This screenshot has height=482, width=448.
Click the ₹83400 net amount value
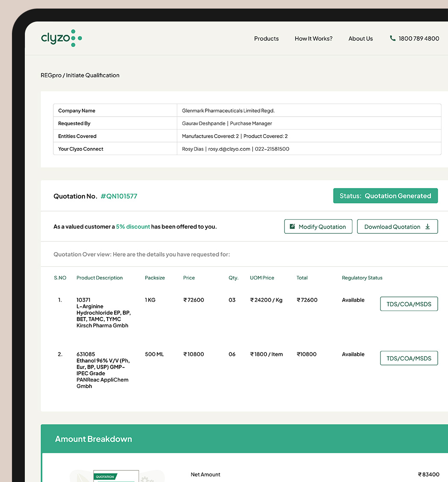point(428,474)
